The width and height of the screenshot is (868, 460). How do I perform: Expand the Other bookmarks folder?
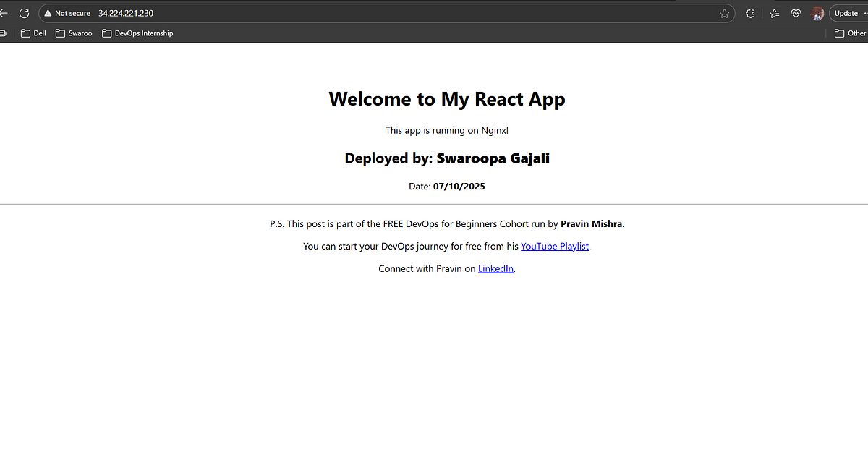(x=848, y=33)
